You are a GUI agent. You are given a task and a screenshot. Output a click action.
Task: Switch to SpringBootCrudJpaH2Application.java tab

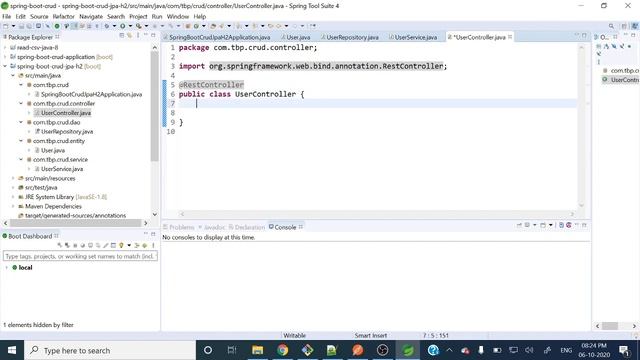pos(219,37)
